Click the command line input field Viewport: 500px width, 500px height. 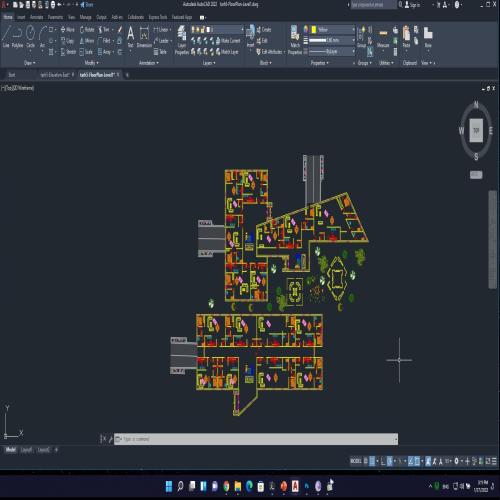256,439
